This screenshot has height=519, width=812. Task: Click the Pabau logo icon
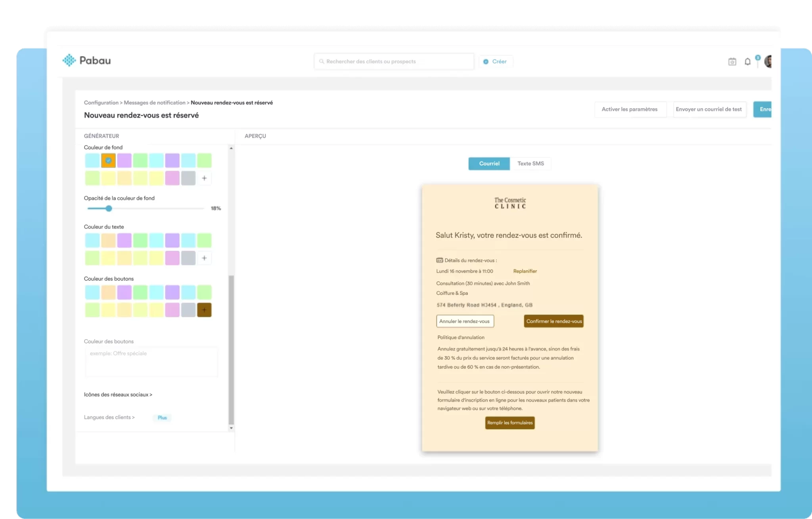(69, 60)
